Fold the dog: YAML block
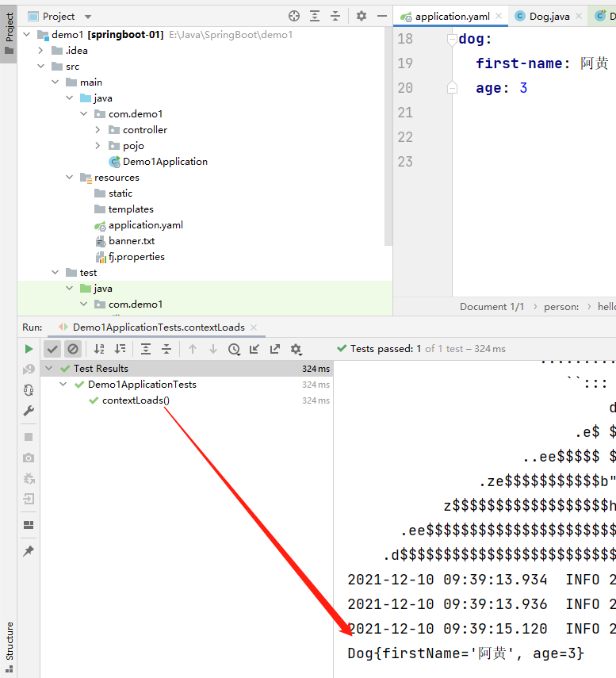 point(452,40)
